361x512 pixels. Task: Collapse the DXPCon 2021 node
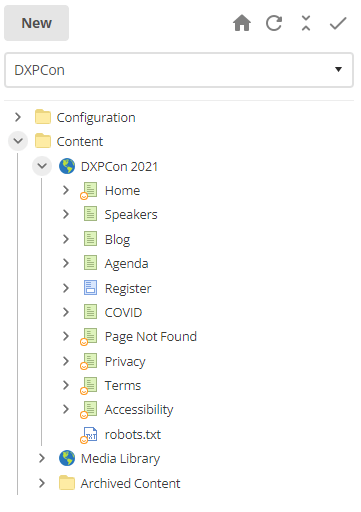click(42, 166)
